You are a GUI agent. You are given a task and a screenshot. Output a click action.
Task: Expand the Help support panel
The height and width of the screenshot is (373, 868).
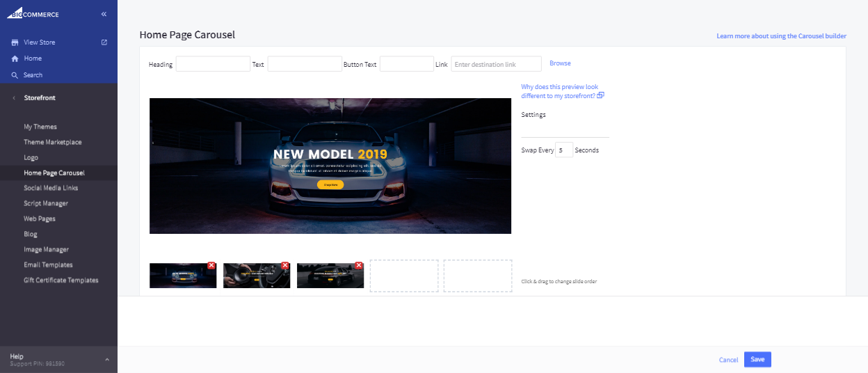click(x=106, y=359)
